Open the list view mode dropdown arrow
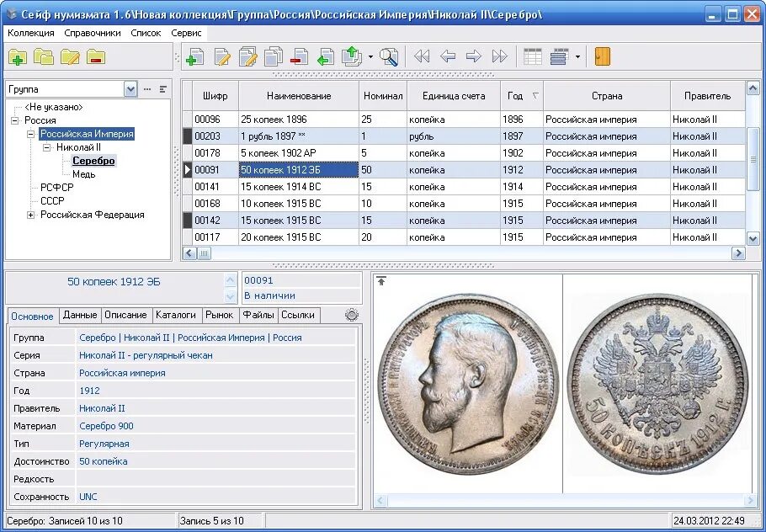 click(577, 57)
